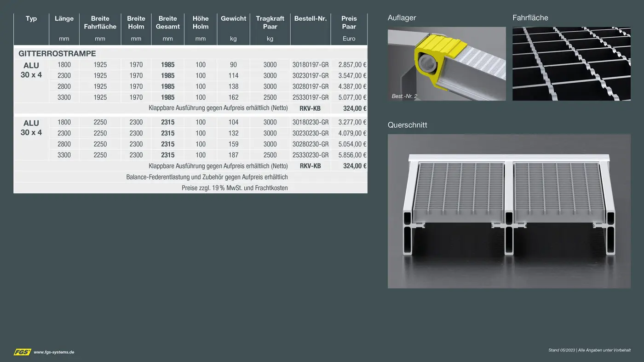Select the Querschnitt cross-section image
644x362 pixels.
pos(509,211)
